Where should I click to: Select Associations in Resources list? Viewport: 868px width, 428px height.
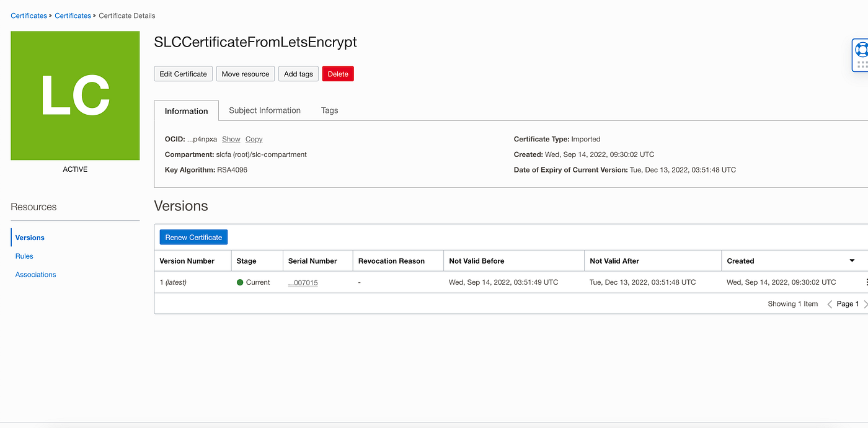tap(36, 275)
